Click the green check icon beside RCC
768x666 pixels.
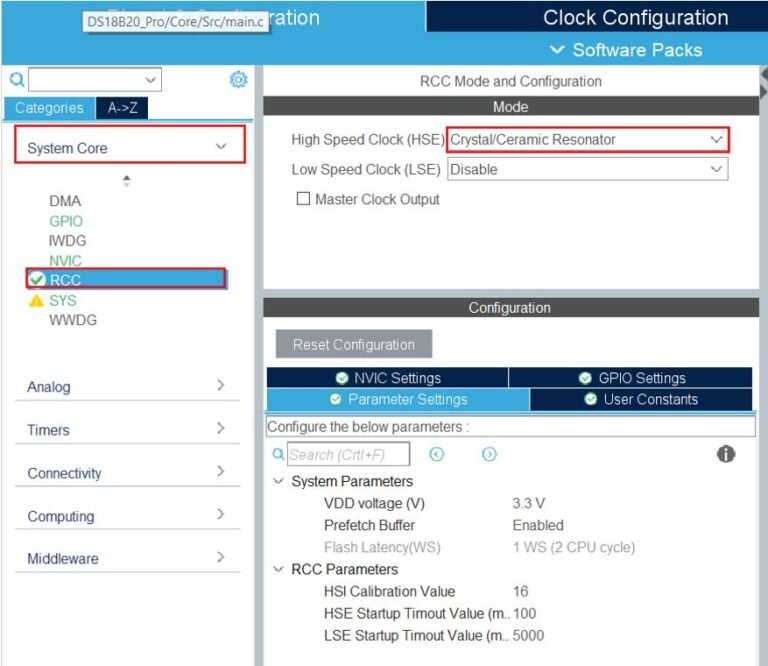coord(37,279)
